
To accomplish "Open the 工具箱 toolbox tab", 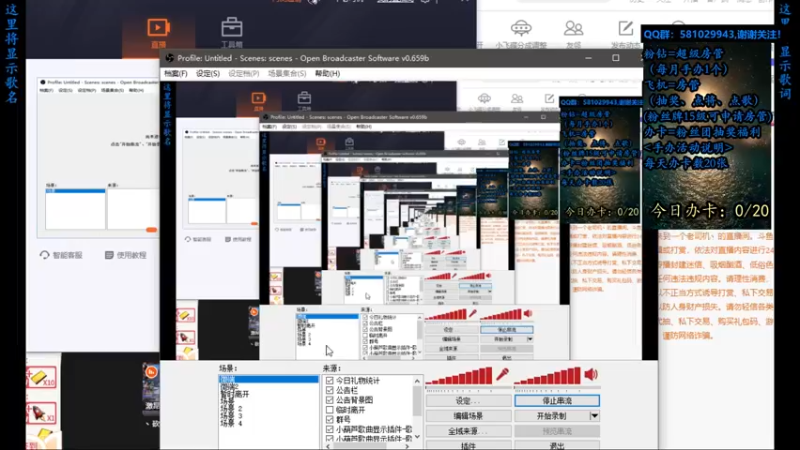I will 232,33.
